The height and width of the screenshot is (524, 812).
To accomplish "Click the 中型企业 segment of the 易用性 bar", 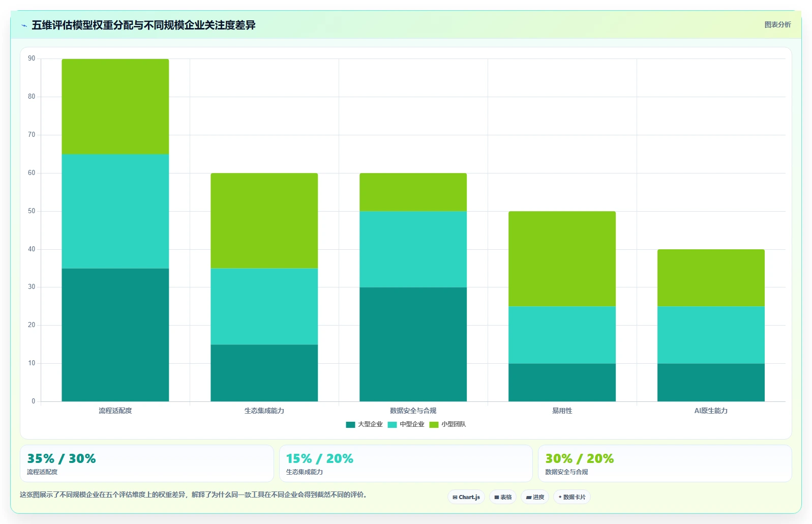I will point(562,335).
